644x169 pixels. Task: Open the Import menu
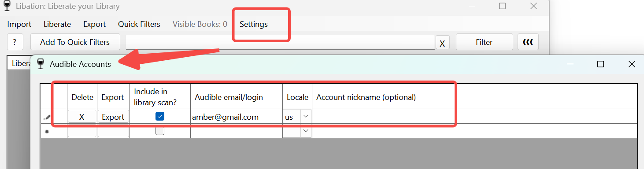pyautogui.click(x=19, y=24)
